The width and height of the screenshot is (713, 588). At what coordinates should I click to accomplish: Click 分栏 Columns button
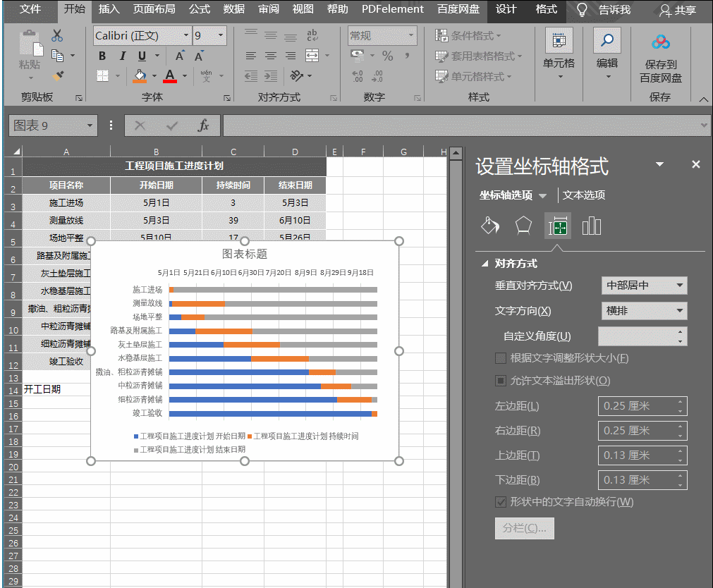[524, 529]
